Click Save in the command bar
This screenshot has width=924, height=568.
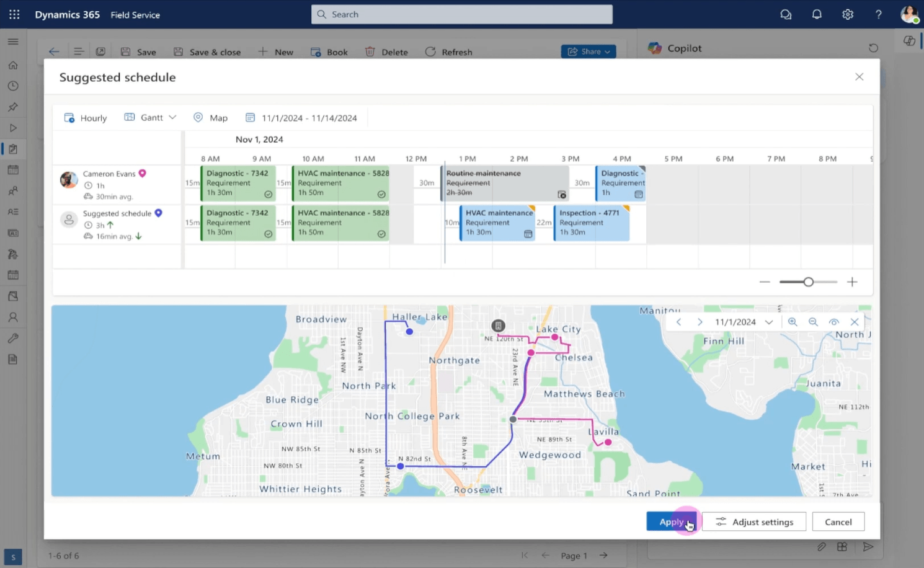coord(138,52)
